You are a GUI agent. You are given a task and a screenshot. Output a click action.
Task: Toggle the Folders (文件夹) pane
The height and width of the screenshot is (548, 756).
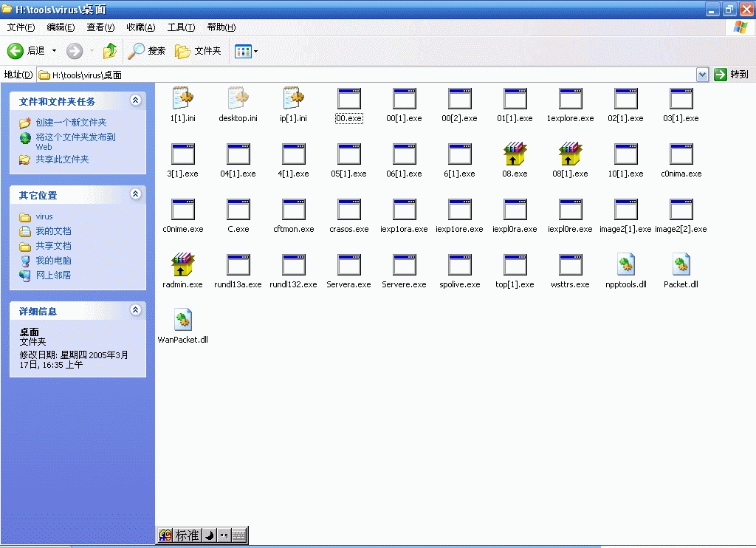tap(198, 51)
